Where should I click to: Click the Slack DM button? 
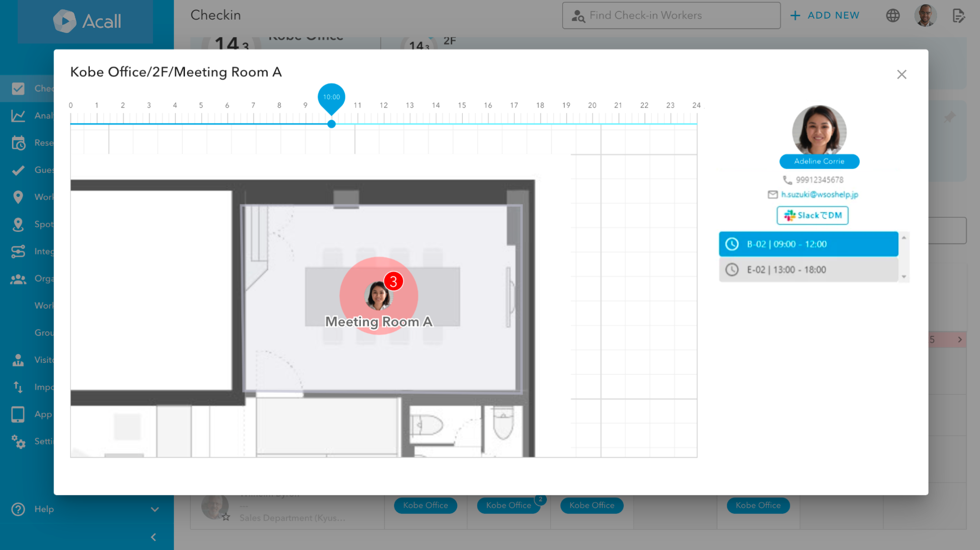point(813,215)
